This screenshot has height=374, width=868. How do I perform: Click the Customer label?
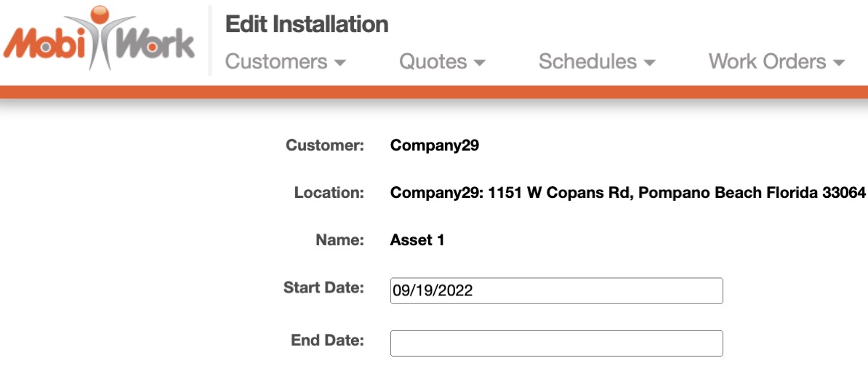[x=324, y=145]
